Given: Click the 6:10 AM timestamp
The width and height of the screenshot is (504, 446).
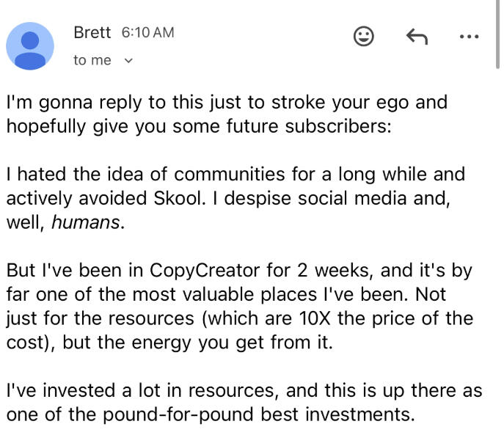Looking at the screenshot, I should pyautogui.click(x=146, y=33).
